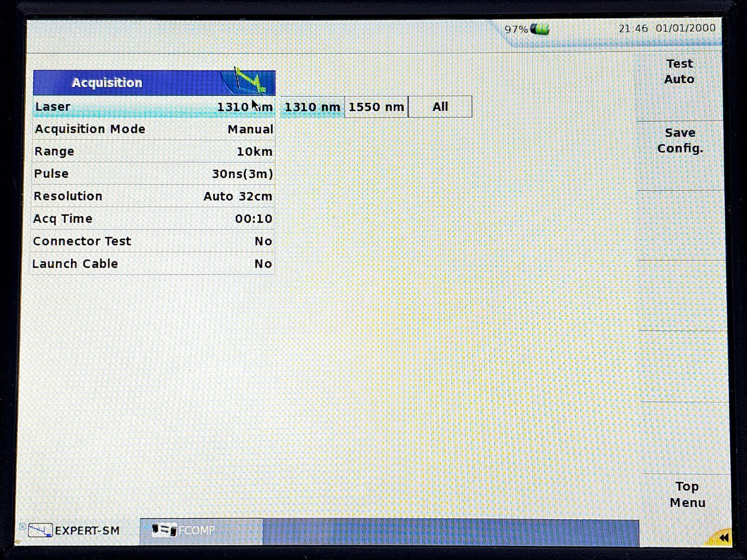Image resolution: width=747 pixels, height=560 pixels.
Task: Click the OTDR trace icon in Acquisition header
Action: click(250, 82)
